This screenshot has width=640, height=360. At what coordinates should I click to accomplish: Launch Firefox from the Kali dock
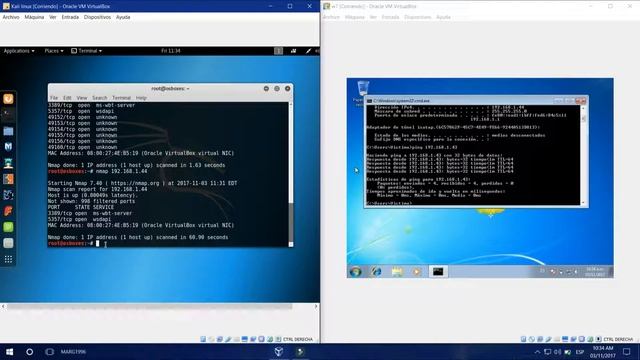[8, 99]
